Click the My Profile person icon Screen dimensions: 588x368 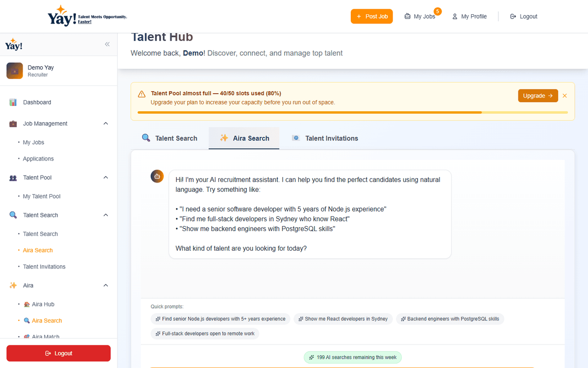454,16
